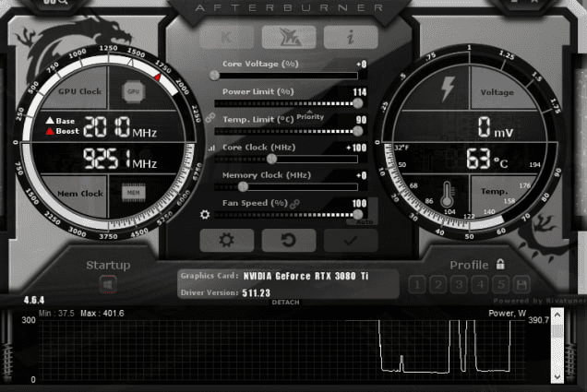Open the curve editor bars icon near Core Clock

[x=211, y=148]
